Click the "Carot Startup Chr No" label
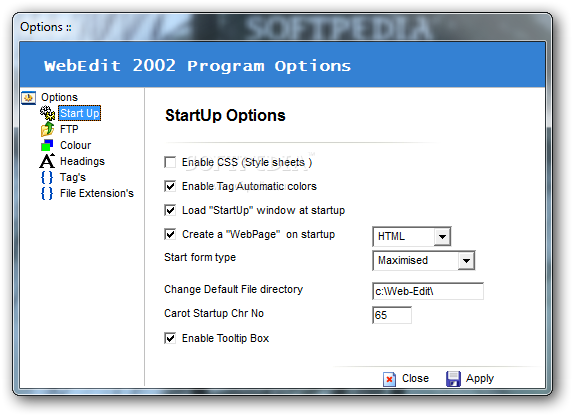573x416 pixels. [x=214, y=314]
